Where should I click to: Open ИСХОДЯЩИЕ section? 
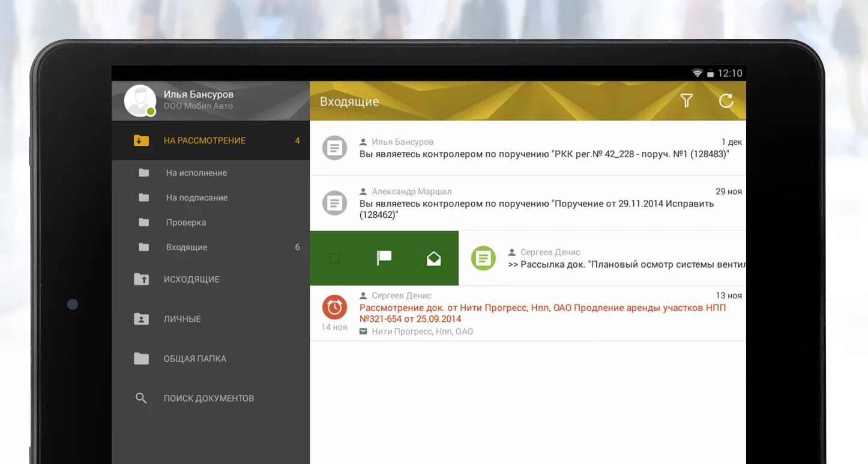pos(211,279)
